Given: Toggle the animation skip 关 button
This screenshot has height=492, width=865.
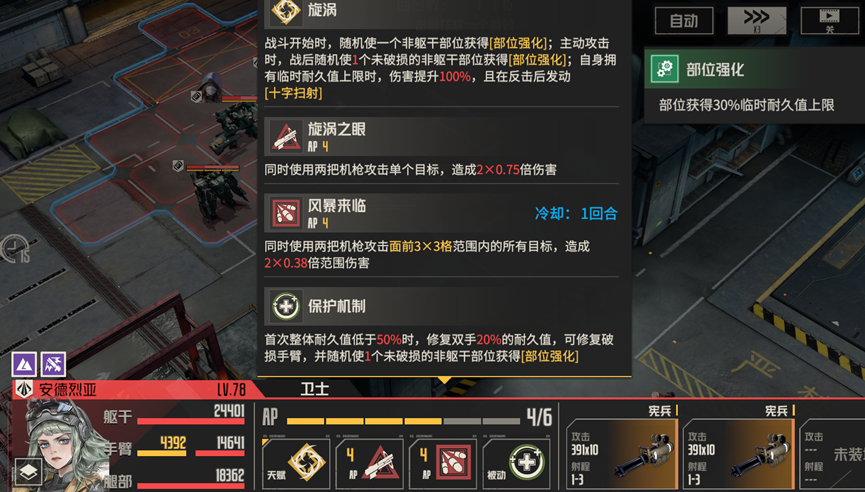Looking at the screenshot, I should [x=829, y=21].
